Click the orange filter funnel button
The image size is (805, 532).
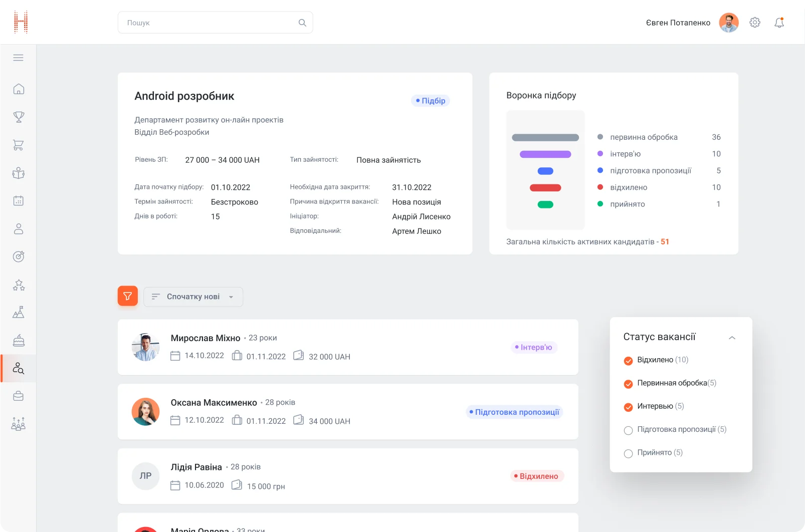pos(128,296)
